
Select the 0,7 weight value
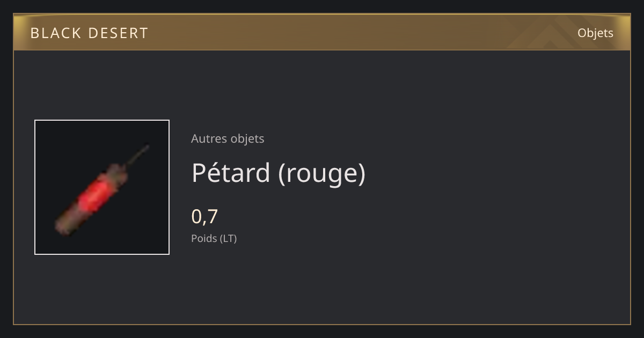tap(204, 216)
